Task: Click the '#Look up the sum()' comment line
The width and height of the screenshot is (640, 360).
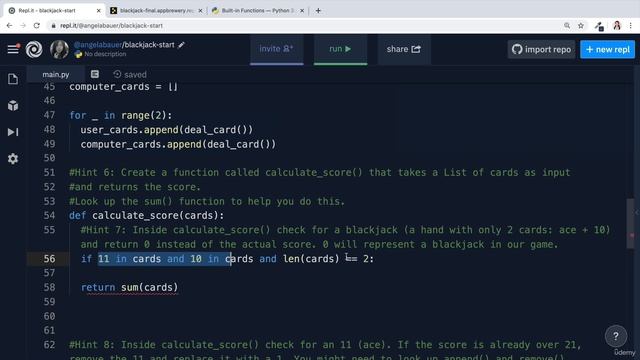Action: [x=207, y=201]
